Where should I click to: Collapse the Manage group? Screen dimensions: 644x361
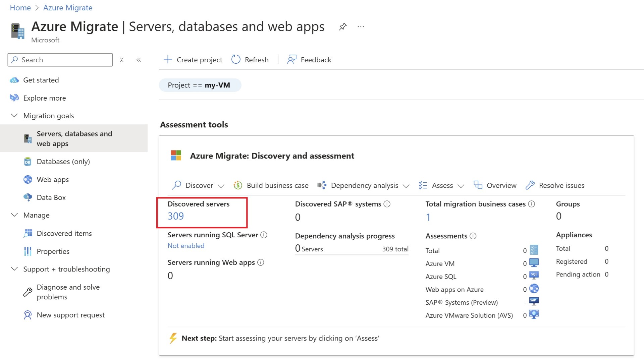point(14,215)
